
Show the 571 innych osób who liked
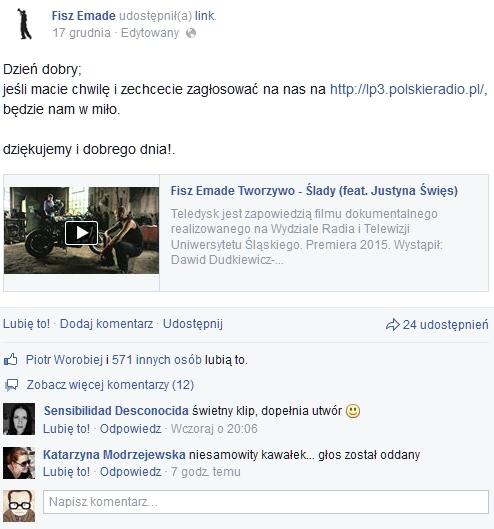pos(157,360)
